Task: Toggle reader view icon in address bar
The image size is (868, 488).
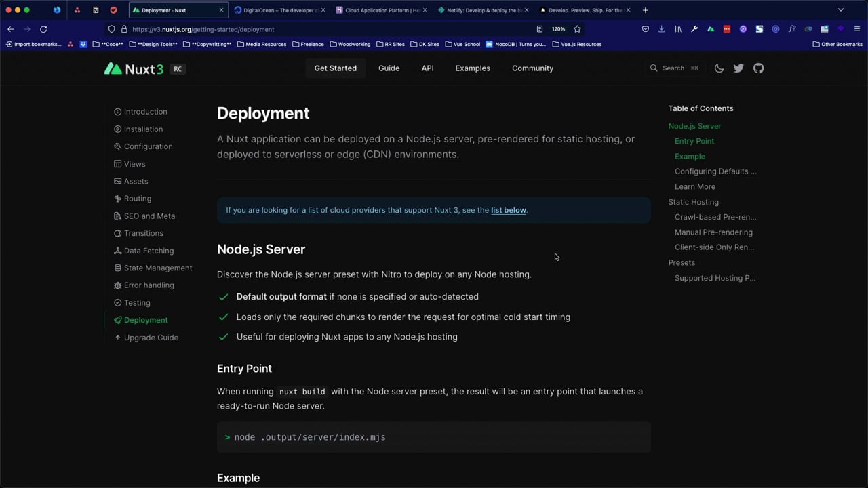Action: pyautogui.click(x=540, y=29)
